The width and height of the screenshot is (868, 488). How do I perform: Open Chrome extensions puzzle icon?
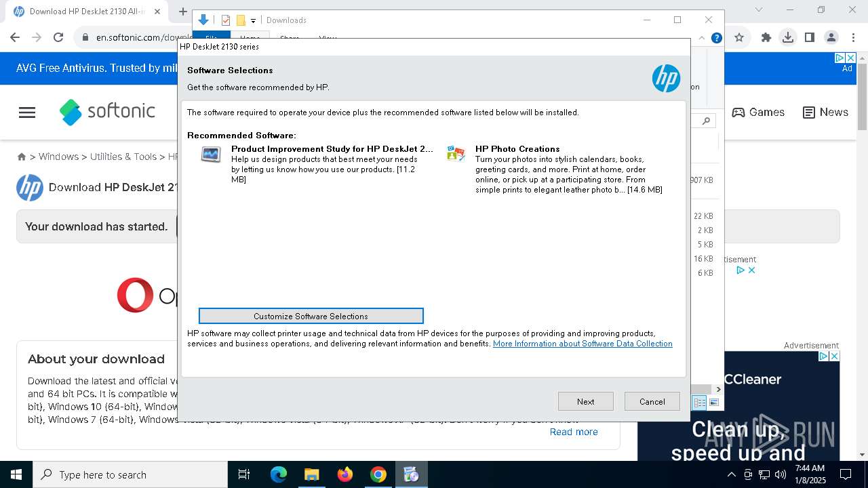(766, 37)
